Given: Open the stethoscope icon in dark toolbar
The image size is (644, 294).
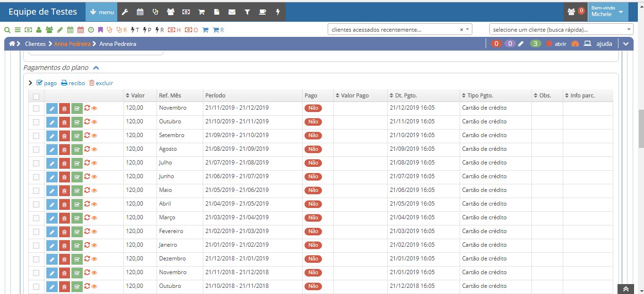Looking at the screenshot, I should (155, 12).
